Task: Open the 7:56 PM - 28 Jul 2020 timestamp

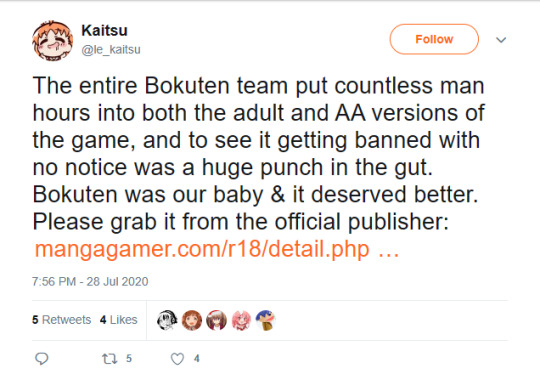Action: coord(90,281)
